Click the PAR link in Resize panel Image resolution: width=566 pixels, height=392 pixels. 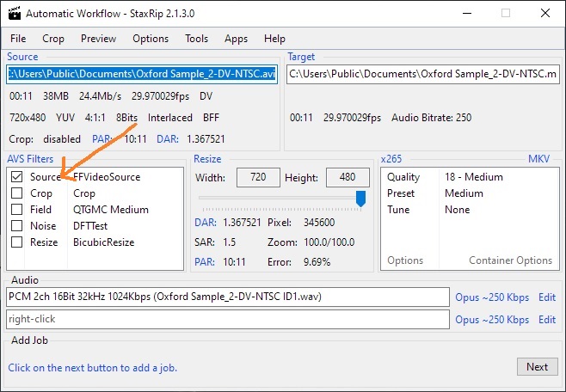point(205,262)
